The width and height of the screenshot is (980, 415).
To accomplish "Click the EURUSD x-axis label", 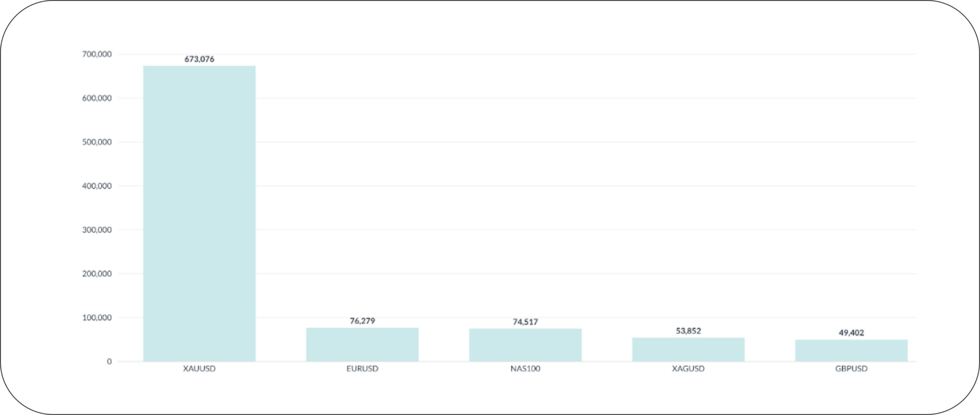I will click(362, 369).
